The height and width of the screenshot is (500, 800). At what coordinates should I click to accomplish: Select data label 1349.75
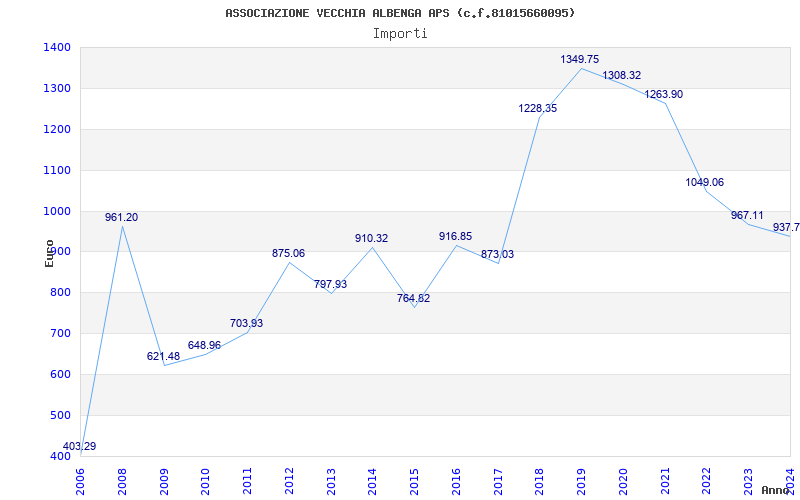(580, 59)
